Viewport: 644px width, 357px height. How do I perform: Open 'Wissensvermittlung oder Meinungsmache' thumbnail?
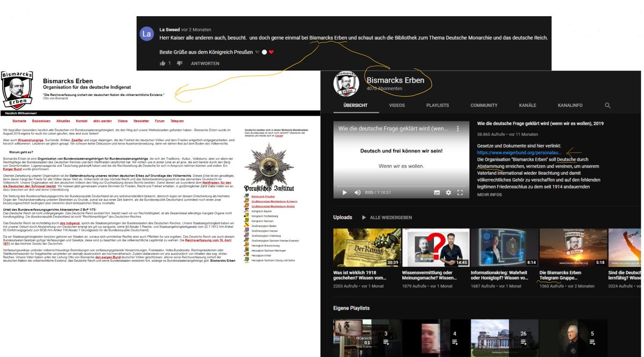pyautogui.click(x=436, y=247)
